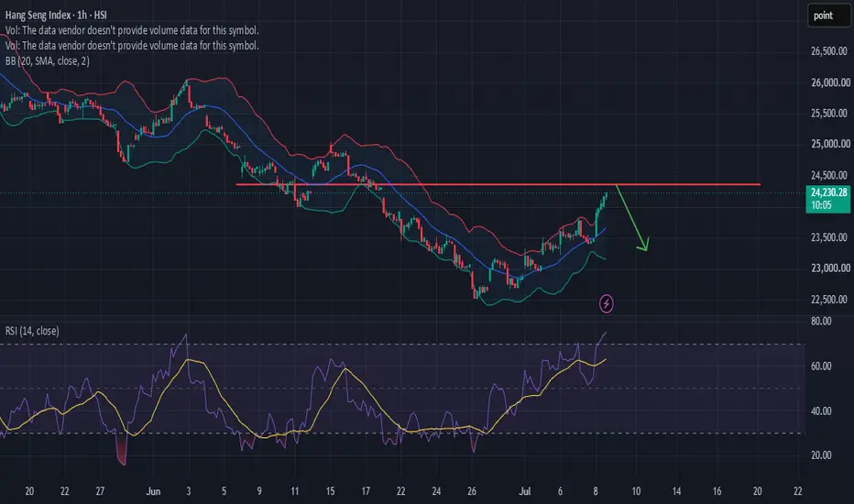The width and height of the screenshot is (854, 504).
Task: Click the green 24,230.28 current price label
Action: 827,198
